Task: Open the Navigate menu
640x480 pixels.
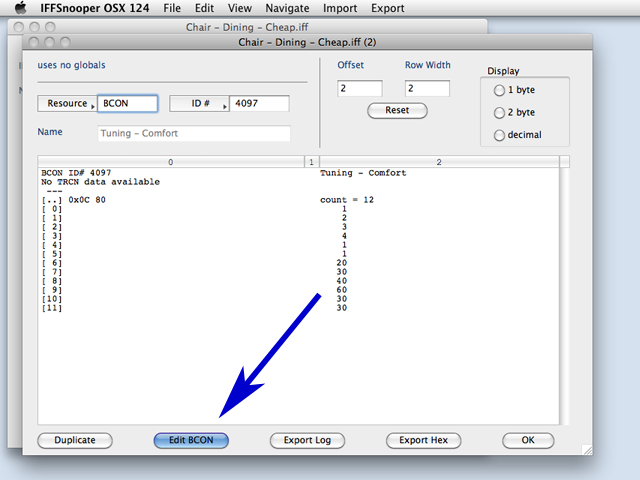Action: coord(286,8)
